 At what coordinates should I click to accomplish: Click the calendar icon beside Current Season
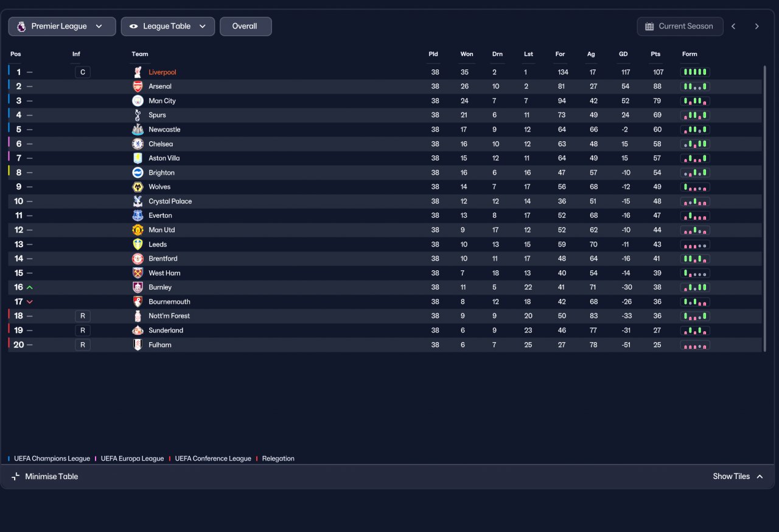[649, 26]
